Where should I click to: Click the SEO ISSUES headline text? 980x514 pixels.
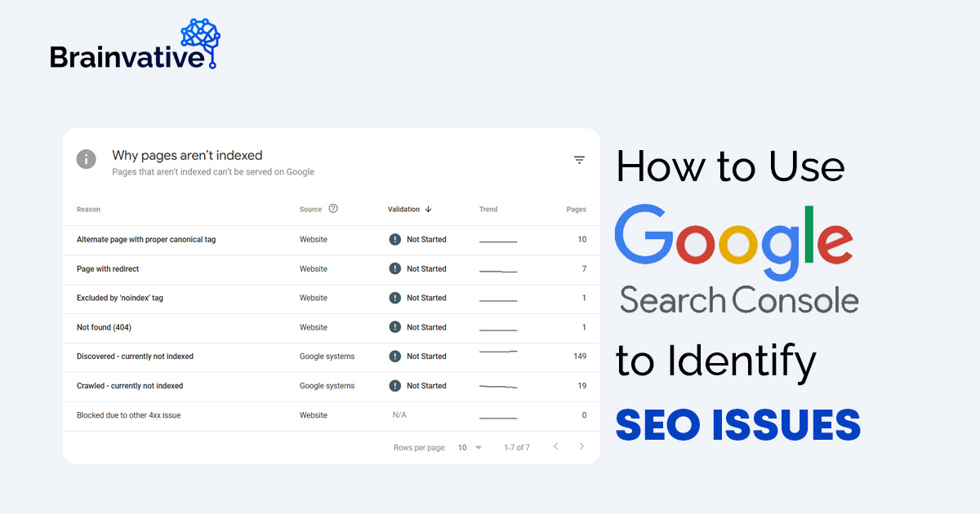coord(738,424)
